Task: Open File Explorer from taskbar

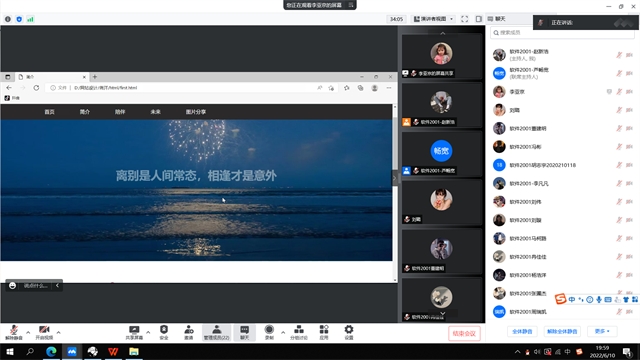Action: [134, 351]
